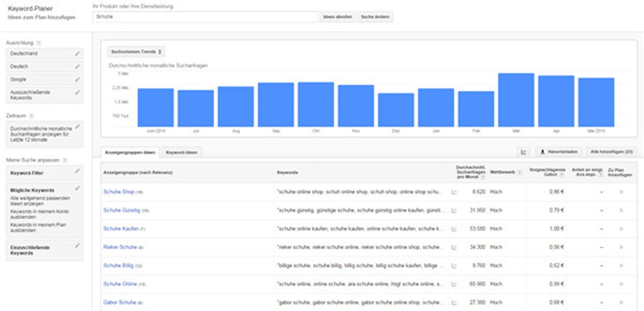Add Schuhe Günstig group to plan arrow
The width and height of the screenshot is (644, 311).
tap(621, 210)
